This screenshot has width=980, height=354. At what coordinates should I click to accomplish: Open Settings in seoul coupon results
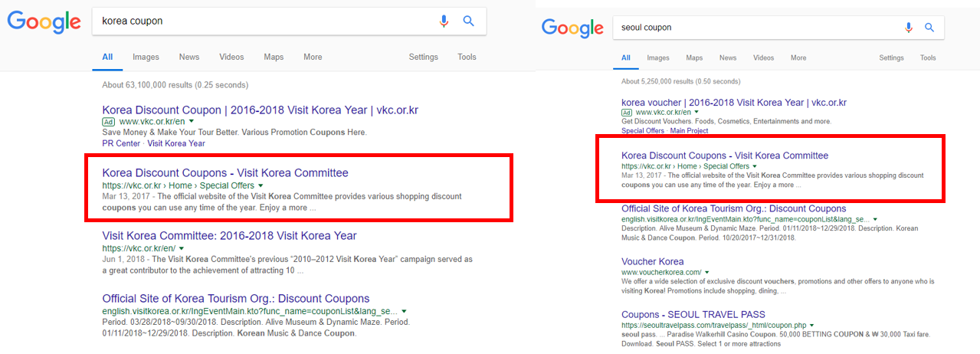pos(891,57)
